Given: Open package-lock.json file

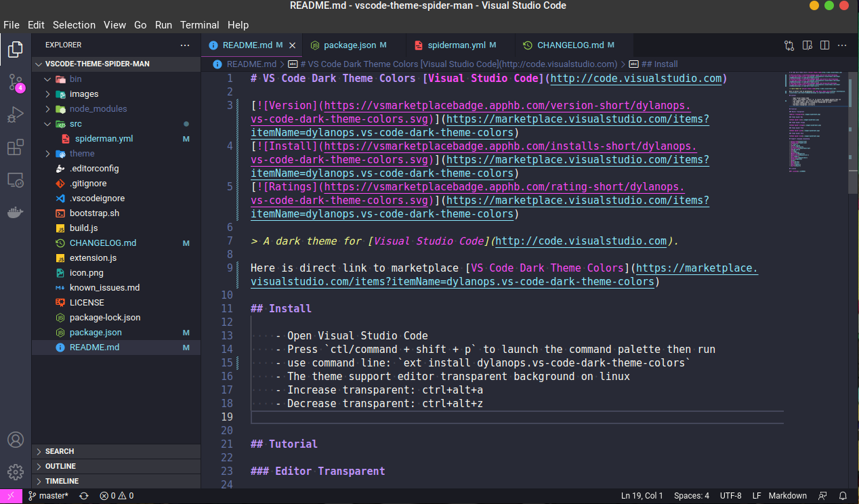Looking at the screenshot, I should point(116,317).
